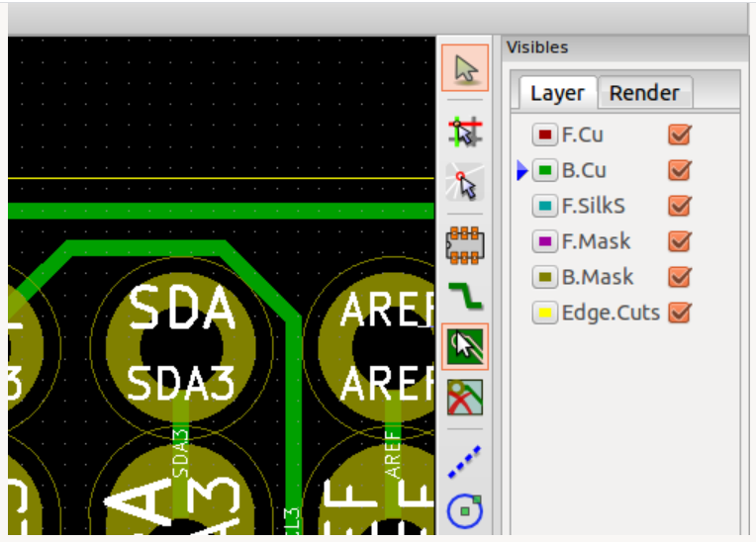Screen dimensions: 756x542
Task: Toggle F.Cu layer visibility checkbox
Action: (x=680, y=135)
